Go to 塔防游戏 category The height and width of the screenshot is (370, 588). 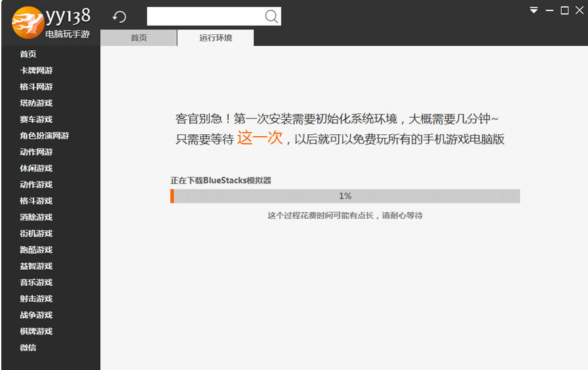pos(36,103)
